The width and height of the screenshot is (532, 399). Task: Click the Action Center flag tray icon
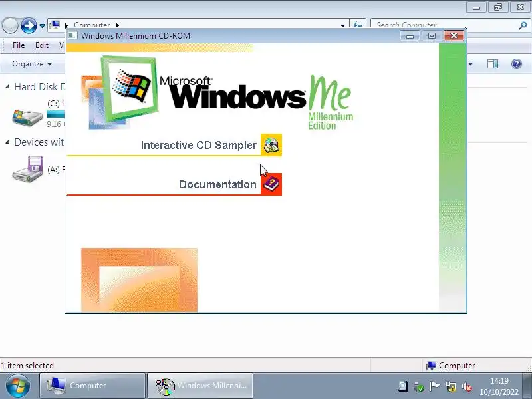(x=434, y=386)
